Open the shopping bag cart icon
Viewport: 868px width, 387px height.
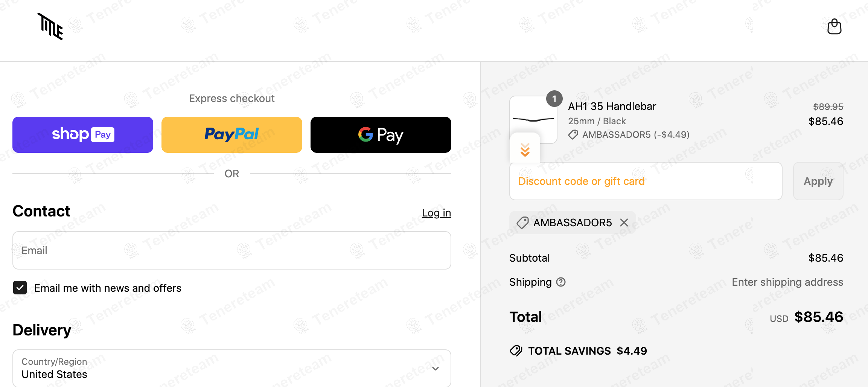click(834, 27)
